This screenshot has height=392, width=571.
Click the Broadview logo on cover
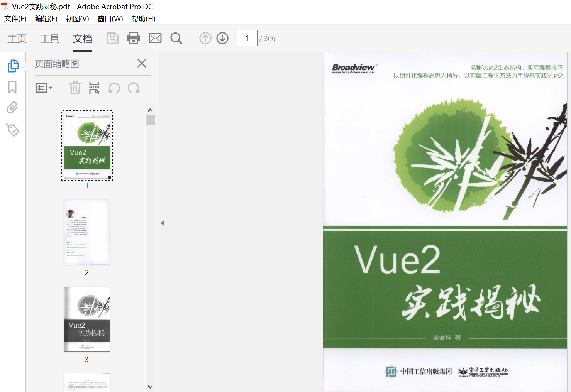pos(354,68)
